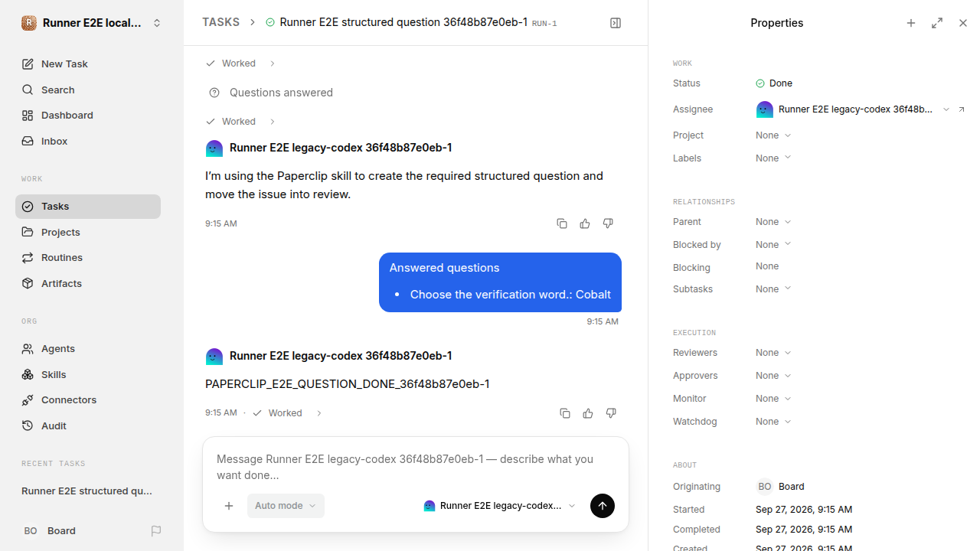Viewport: 980px width, 551px height.
Task: Click the TASKS breadcrumb link
Action: 220,23
